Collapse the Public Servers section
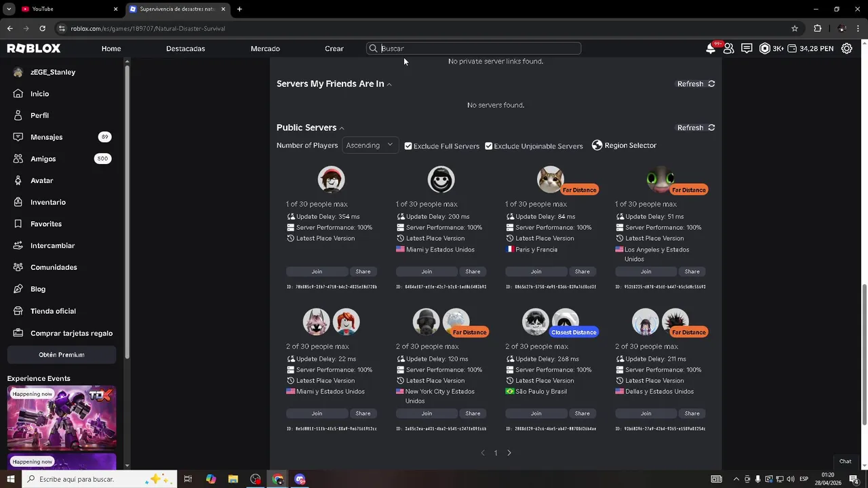The height and width of the screenshot is (488, 868). pyautogui.click(x=342, y=128)
